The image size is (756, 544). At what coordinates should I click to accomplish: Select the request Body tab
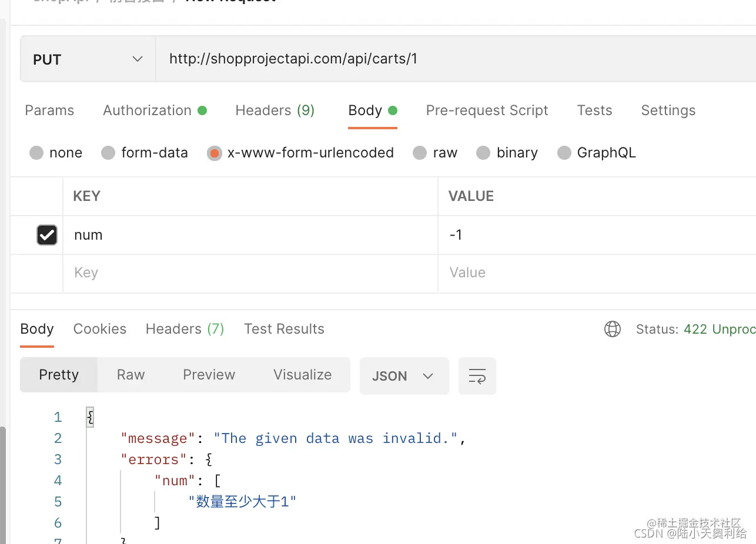(373, 110)
